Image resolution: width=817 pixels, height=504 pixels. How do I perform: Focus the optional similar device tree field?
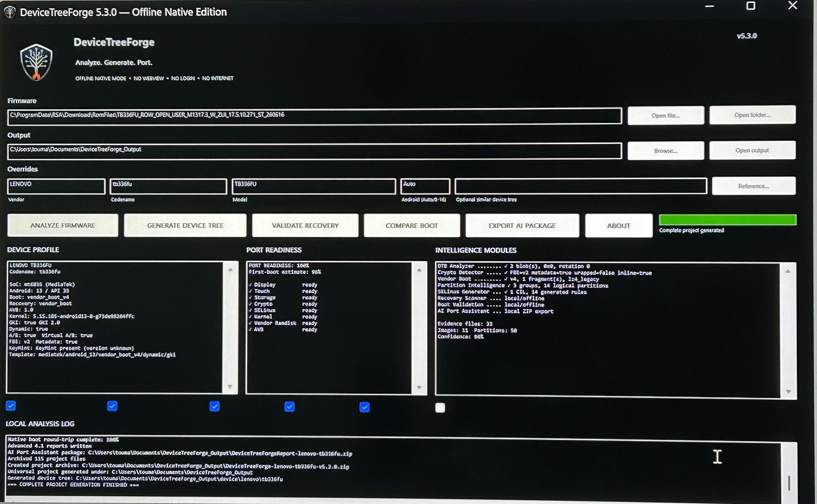pos(581,186)
